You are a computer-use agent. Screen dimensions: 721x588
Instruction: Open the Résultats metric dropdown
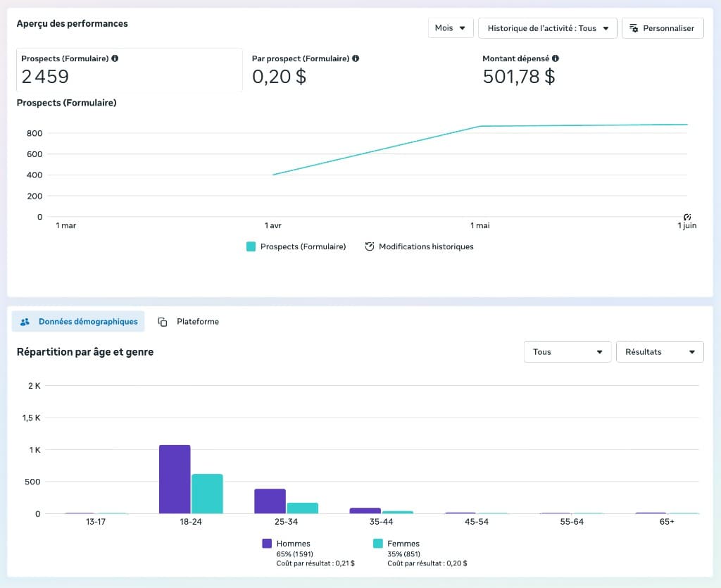[x=660, y=351]
